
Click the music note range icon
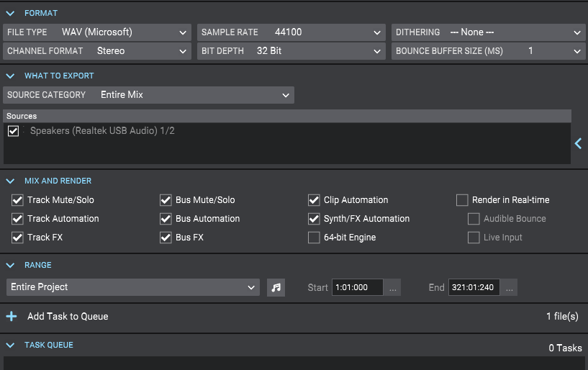[x=276, y=287]
